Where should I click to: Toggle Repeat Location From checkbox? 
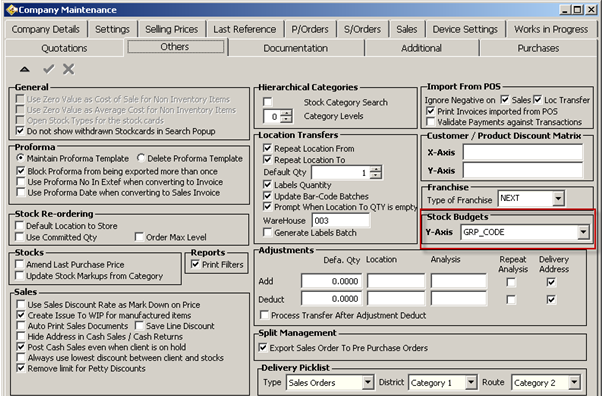click(268, 148)
